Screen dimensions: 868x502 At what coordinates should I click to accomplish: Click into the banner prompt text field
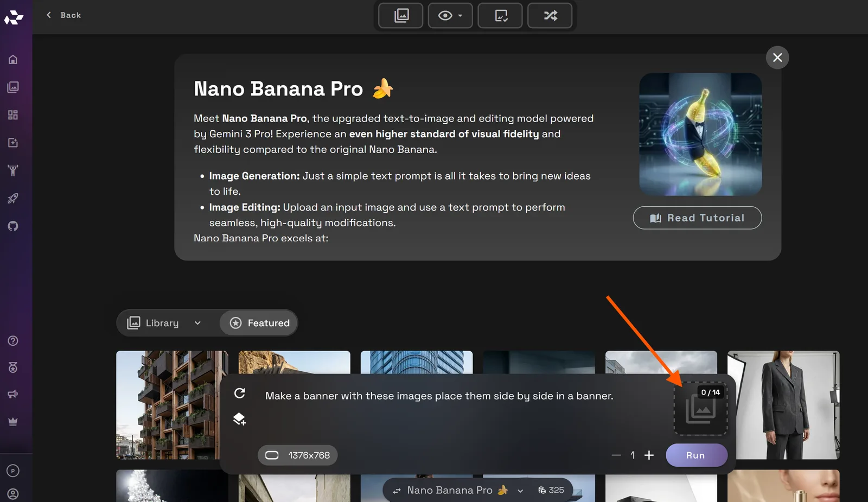pyautogui.click(x=439, y=396)
